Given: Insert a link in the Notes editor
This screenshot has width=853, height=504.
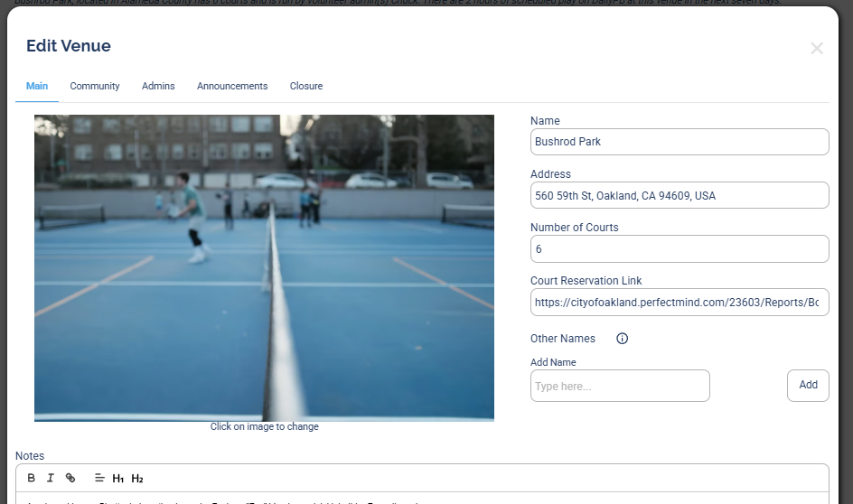Looking at the screenshot, I should coord(70,478).
